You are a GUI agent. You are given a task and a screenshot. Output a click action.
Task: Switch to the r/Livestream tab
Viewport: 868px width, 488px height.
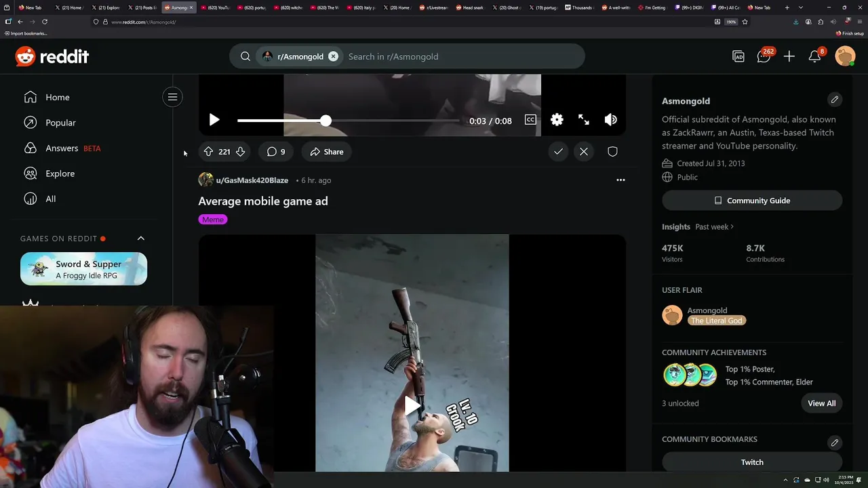pos(433,7)
